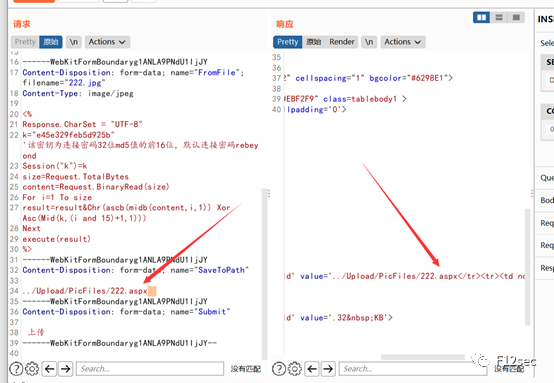
Task: Click the 请求 request pane heading
Action: (x=22, y=24)
